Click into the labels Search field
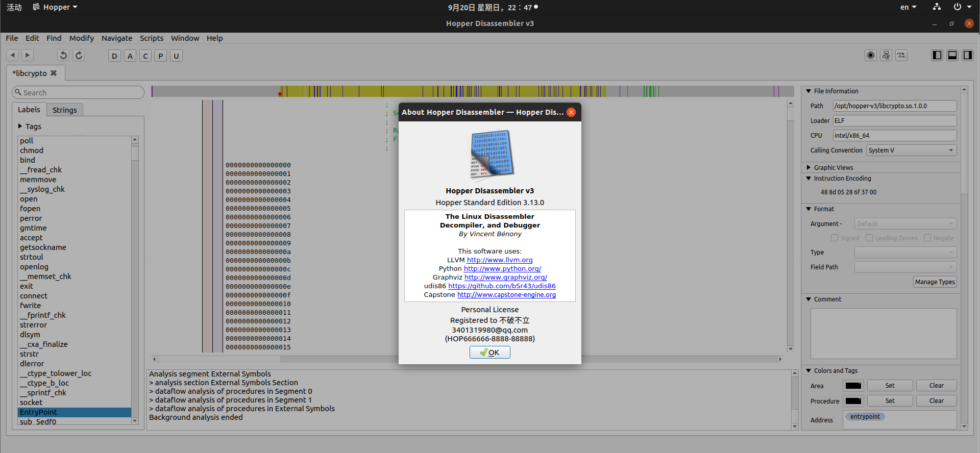Image resolution: width=980 pixels, height=453 pixels. tap(78, 92)
